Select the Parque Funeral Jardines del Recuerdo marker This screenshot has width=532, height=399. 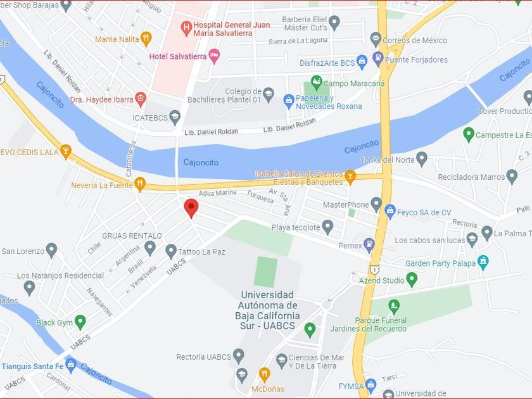(393, 307)
